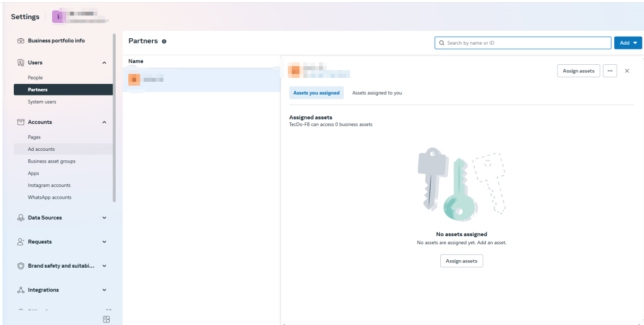The height and width of the screenshot is (325, 644).
Task: Expand the Requests section chevron
Action: (x=104, y=242)
